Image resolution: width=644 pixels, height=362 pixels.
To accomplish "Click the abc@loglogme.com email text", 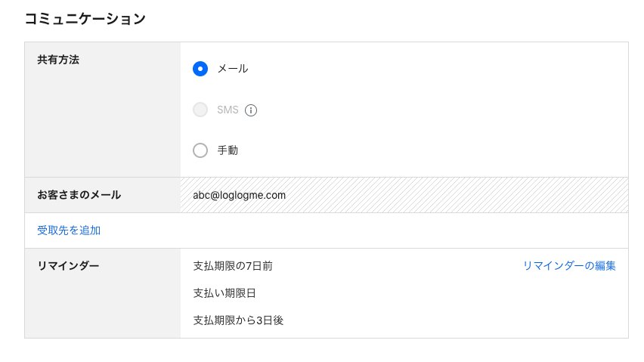I will click(x=239, y=195).
